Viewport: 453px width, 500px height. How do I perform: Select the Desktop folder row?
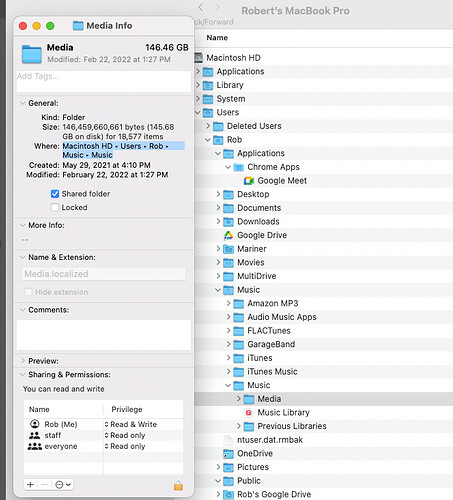point(323,194)
